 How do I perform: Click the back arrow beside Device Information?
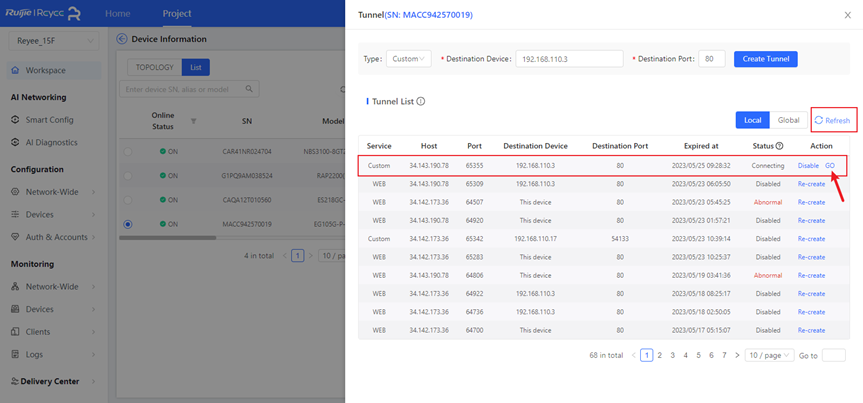(122, 39)
